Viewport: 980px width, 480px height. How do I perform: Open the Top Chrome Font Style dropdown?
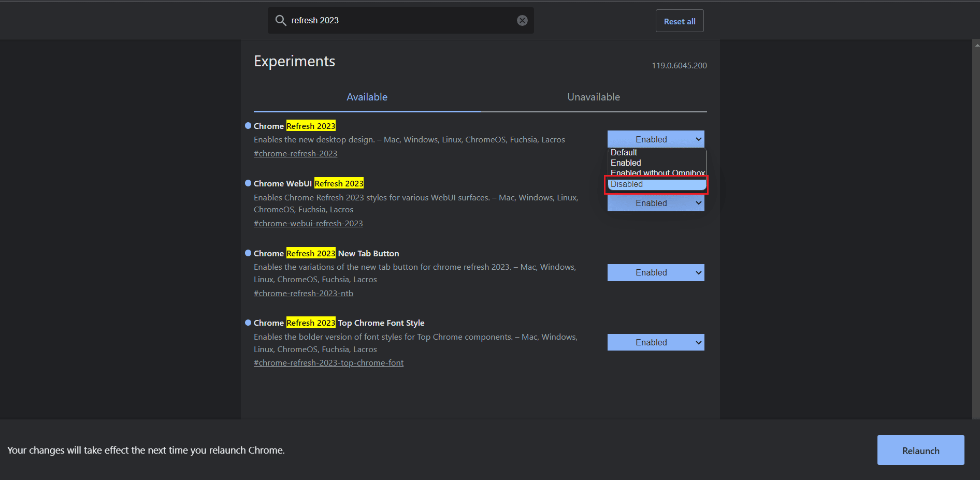coord(656,342)
